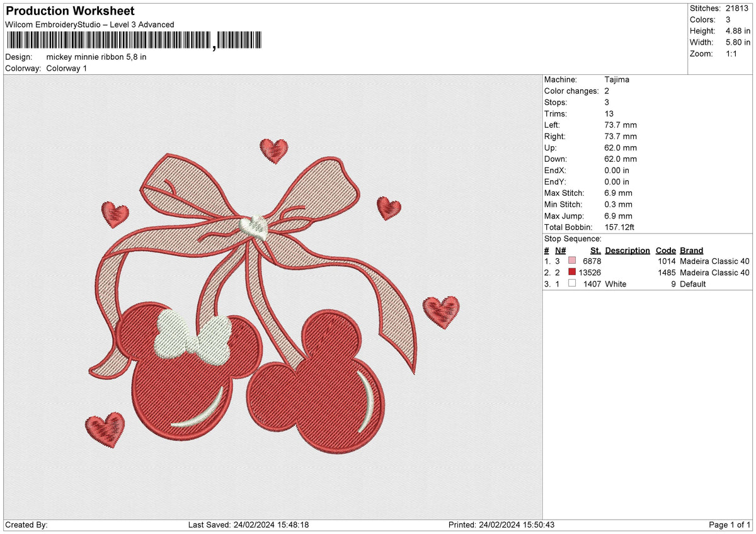Click the Colorway 1 value

point(67,68)
